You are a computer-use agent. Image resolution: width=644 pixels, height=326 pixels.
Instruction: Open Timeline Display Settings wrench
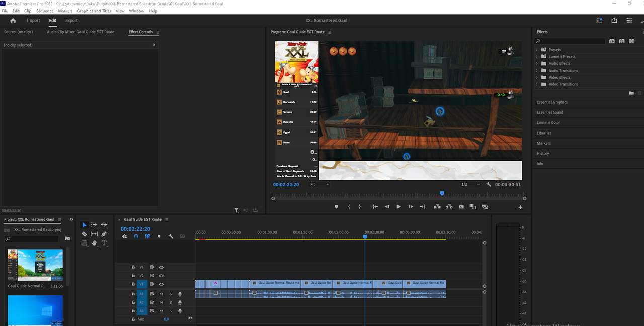coord(171,236)
